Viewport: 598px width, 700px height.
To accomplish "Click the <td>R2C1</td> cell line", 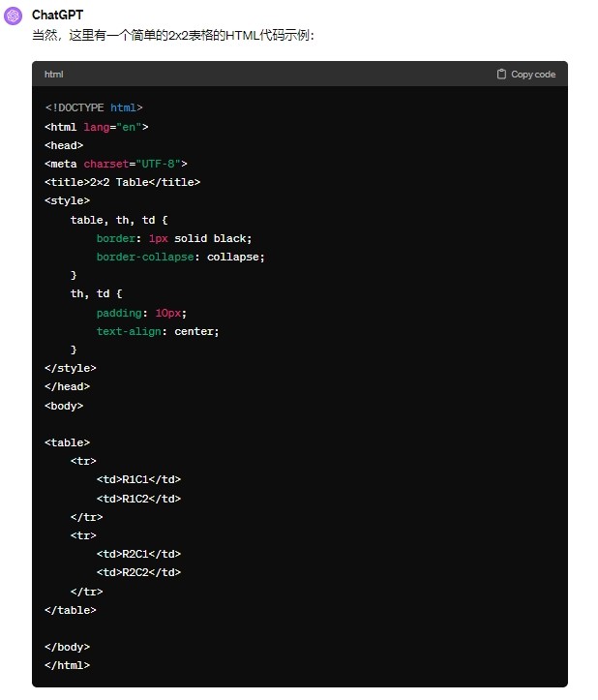I will coord(138,554).
